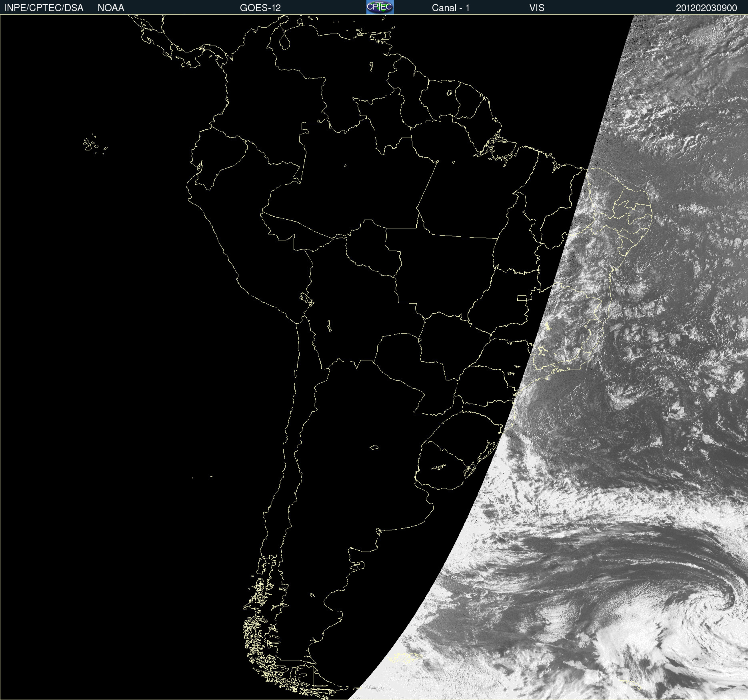Viewport: 748px width, 700px height.
Task: Click the Canal - 1 label
Action: click(451, 8)
